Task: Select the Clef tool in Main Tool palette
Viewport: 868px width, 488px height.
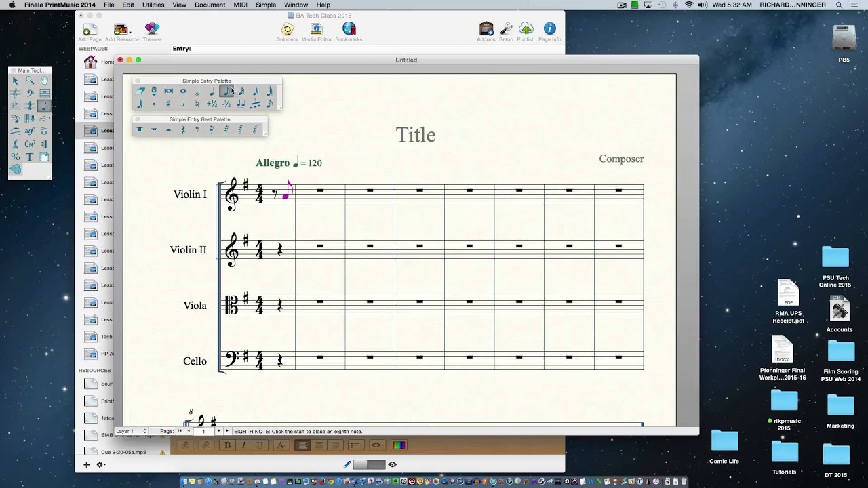Action: coord(30,93)
